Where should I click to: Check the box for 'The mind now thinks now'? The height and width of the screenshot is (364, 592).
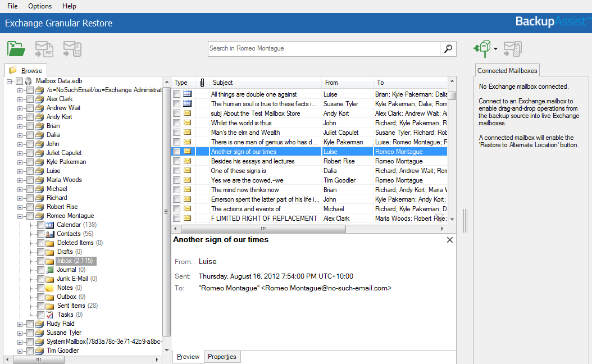point(176,189)
